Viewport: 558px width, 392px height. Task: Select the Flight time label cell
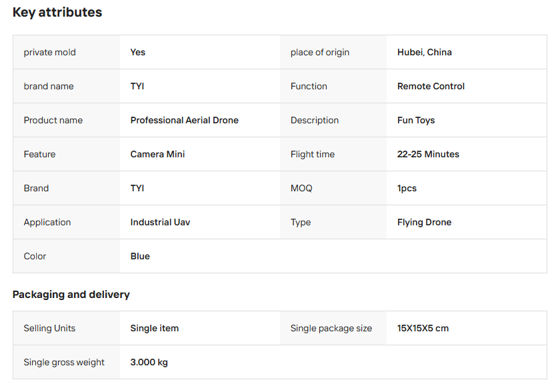[313, 155]
